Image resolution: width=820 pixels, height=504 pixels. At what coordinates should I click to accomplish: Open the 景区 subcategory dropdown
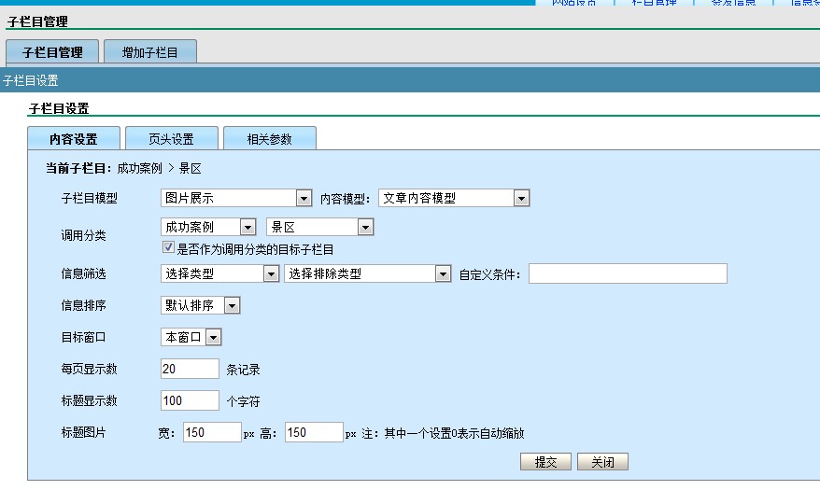pyautogui.click(x=319, y=227)
